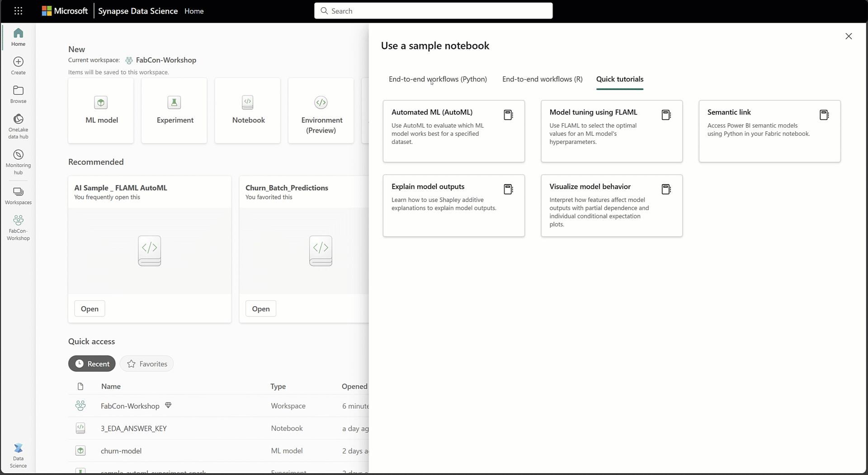This screenshot has height=475, width=868.
Task: Click the Search box
Action: click(x=434, y=11)
